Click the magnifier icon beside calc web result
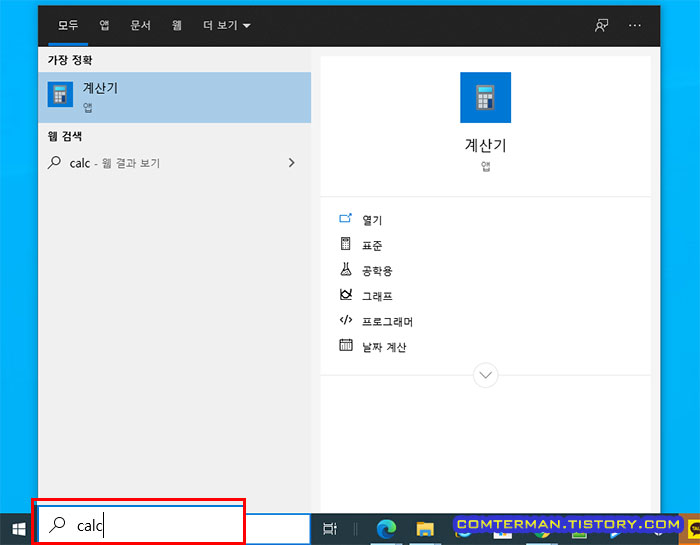 pyautogui.click(x=54, y=162)
